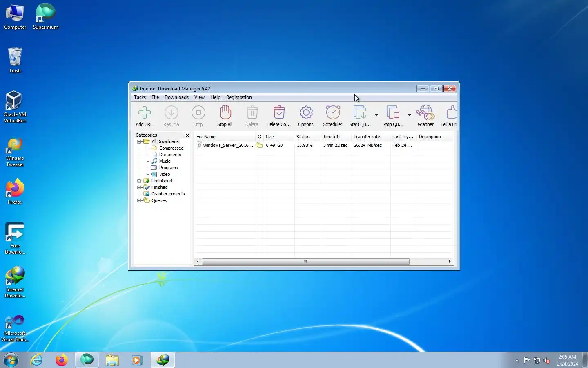Select the Documents category
588x368 pixels.
(x=170, y=155)
